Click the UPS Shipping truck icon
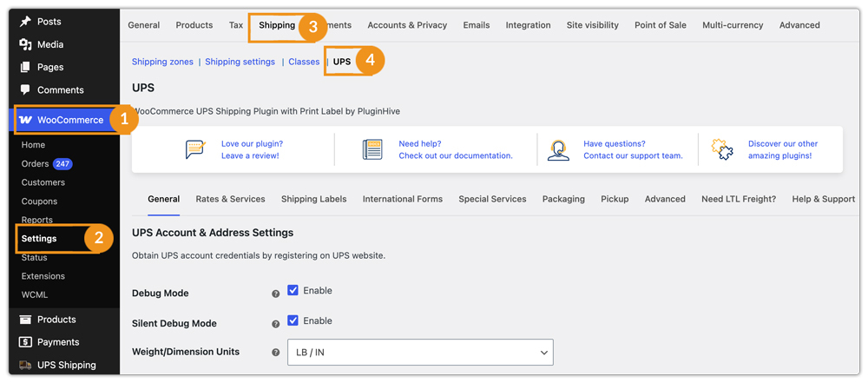The width and height of the screenshot is (868, 383). [x=25, y=365]
